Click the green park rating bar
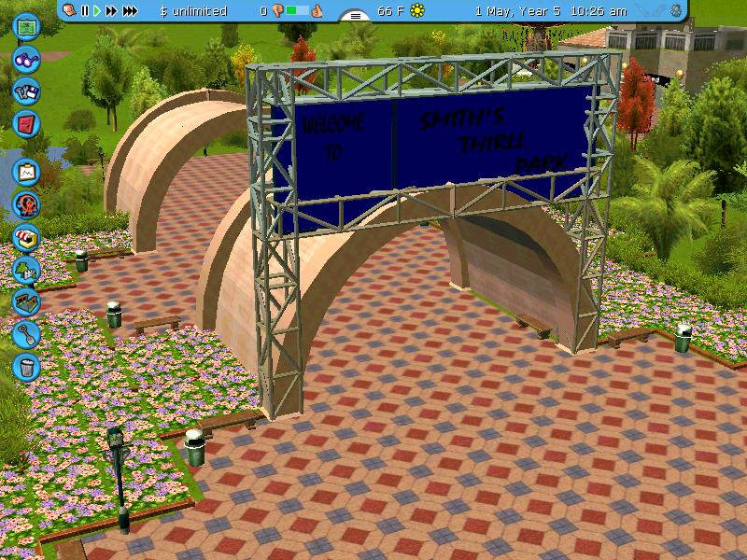 (297, 10)
